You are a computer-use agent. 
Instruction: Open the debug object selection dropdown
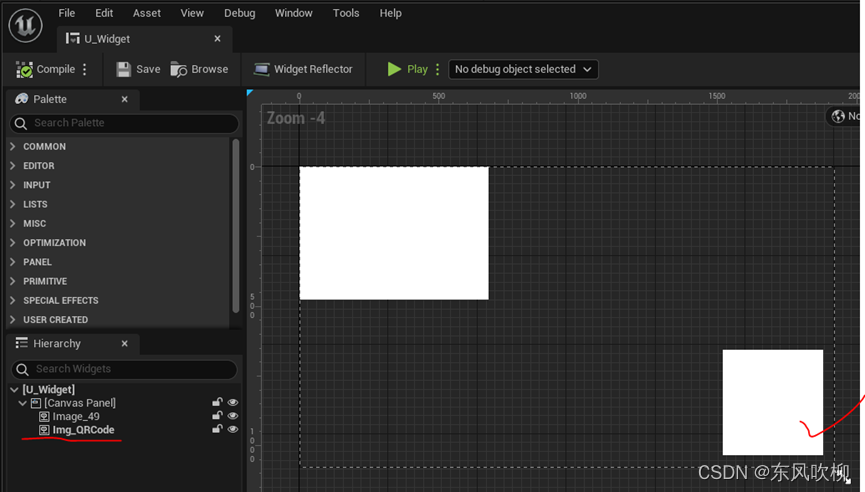pos(523,69)
